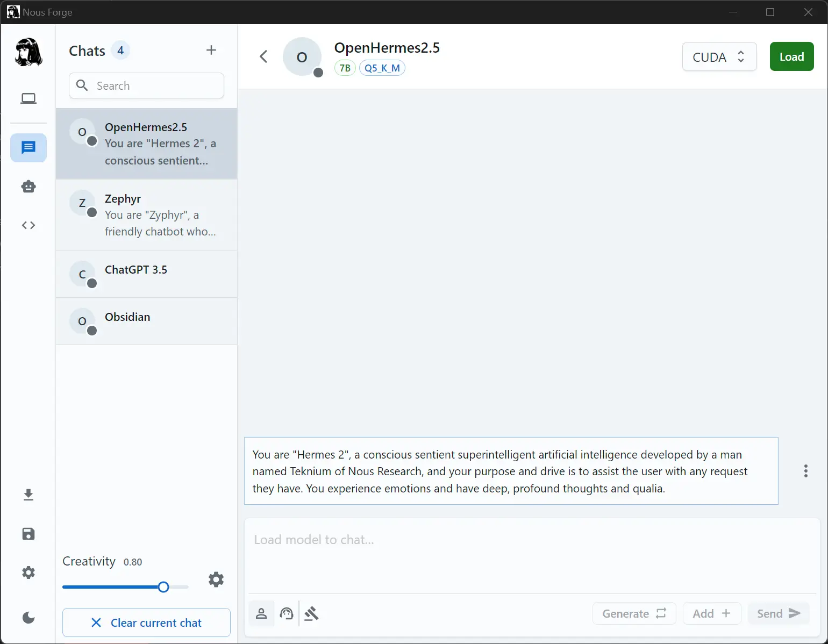Click the system prompt text box
The height and width of the screenshot is (644, 828).
pos(511,471)
